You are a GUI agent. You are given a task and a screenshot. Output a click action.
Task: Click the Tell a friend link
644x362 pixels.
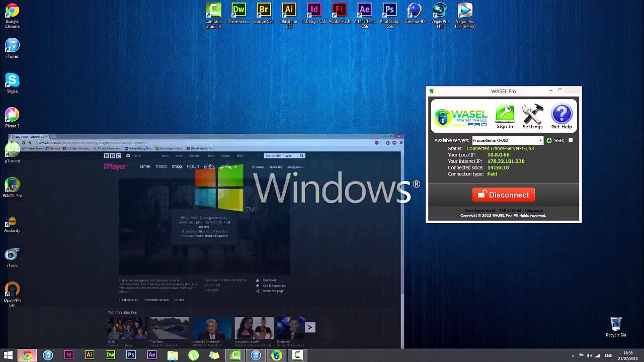click(x=510, y=210)
